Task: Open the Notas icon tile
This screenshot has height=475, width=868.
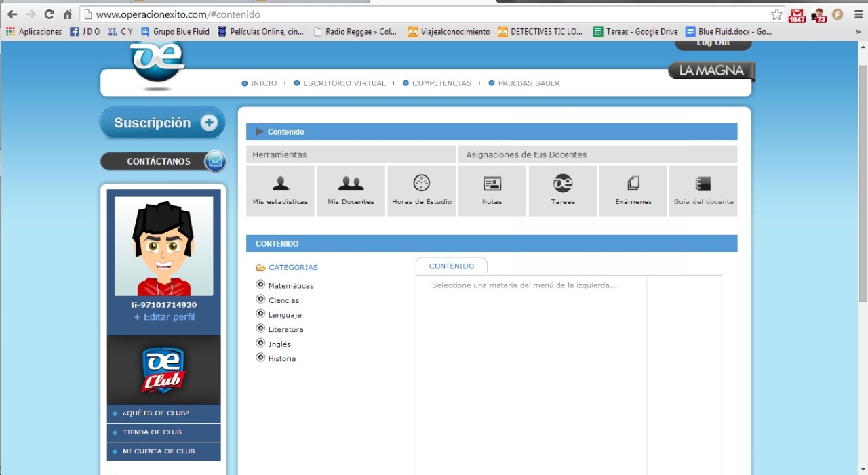Action: coord(492,184)
